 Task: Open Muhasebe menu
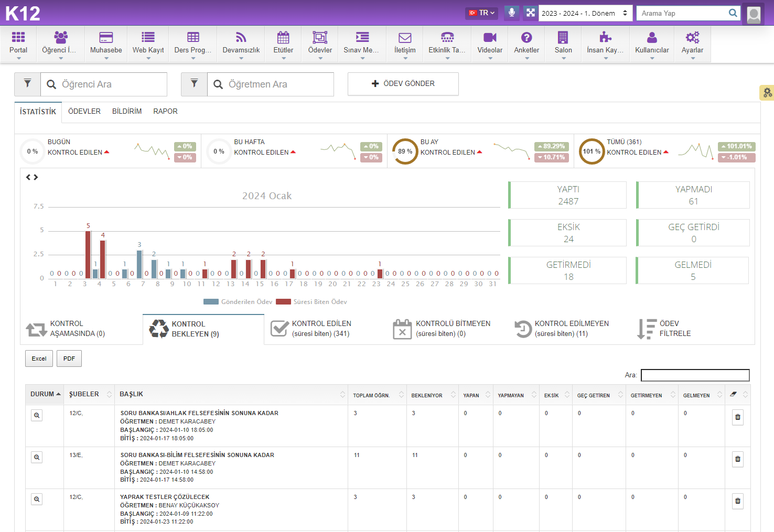coord(106,44)
